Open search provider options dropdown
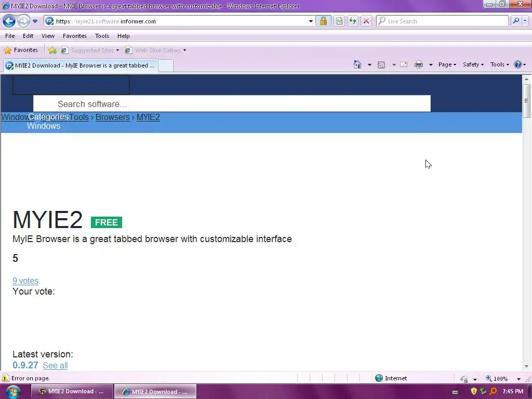532x399 pixels. (x=525, y=21)
